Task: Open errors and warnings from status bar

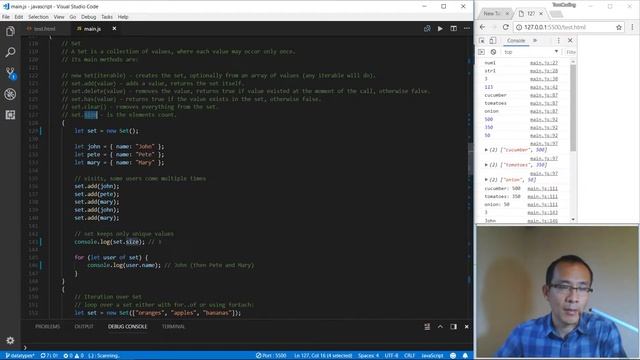Action: (x=73, y=356)
